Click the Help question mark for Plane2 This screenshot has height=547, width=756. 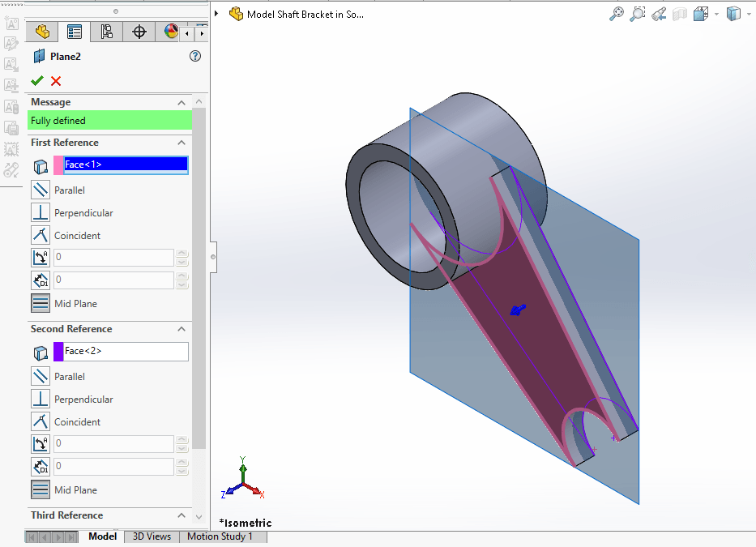pyautogui.click(x=194, y=56)
